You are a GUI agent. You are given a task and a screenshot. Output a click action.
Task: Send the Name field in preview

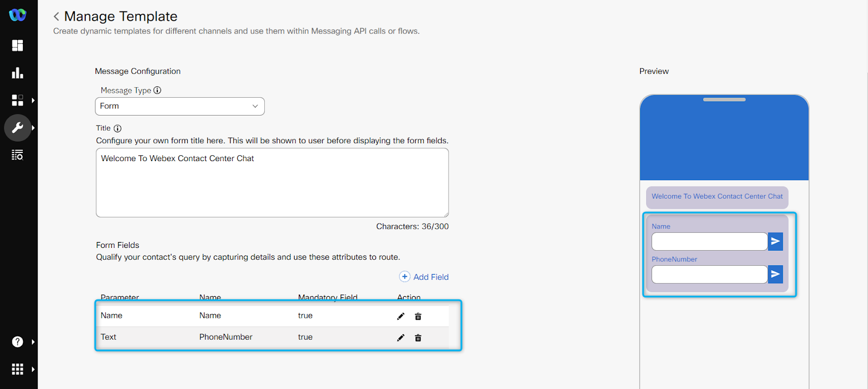(776, 241)
